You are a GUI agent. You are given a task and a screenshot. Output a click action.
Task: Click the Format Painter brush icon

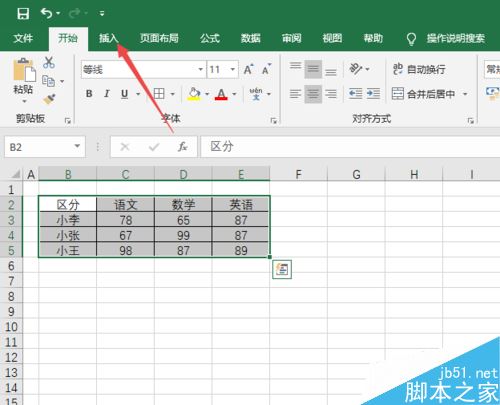[x=49, y=99]
